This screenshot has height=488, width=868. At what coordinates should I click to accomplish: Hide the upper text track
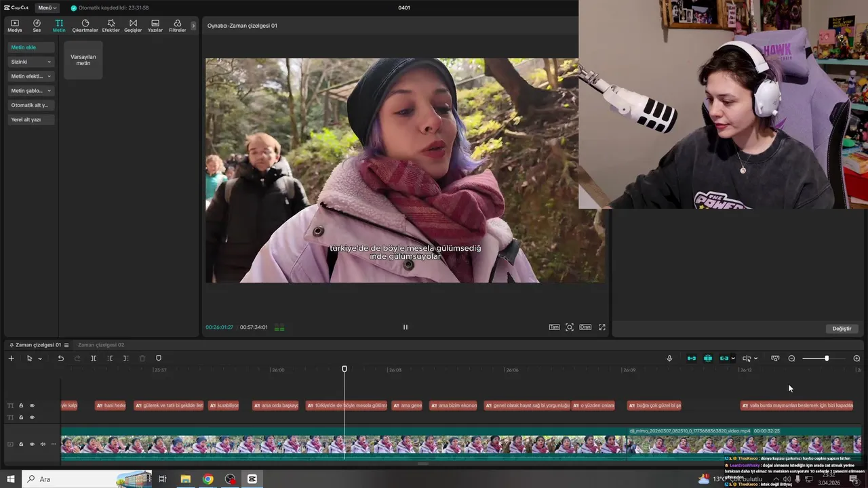[x=32, y=405]
